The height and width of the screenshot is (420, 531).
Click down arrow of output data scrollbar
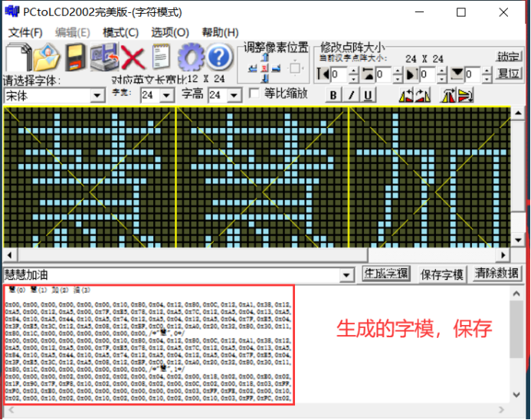516,395
